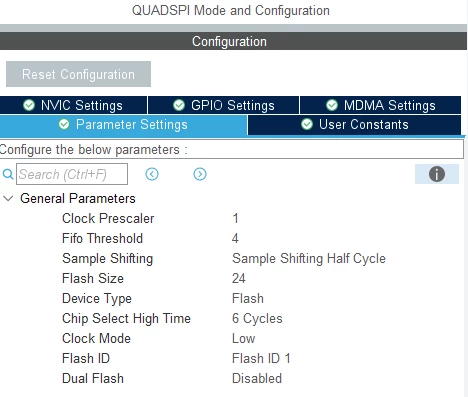
Task: Select the Dual Flash parameter label
Action: 93,379
